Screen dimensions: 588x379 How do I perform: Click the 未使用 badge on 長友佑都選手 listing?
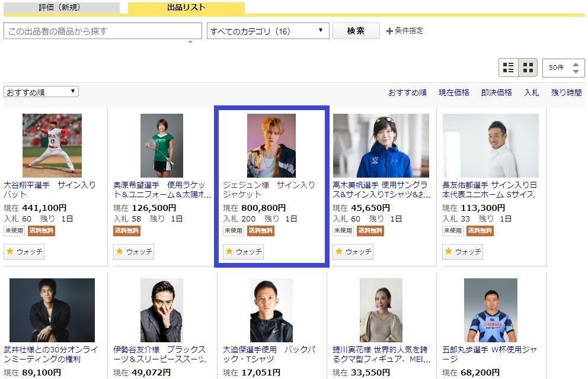[x=453, y=231]
